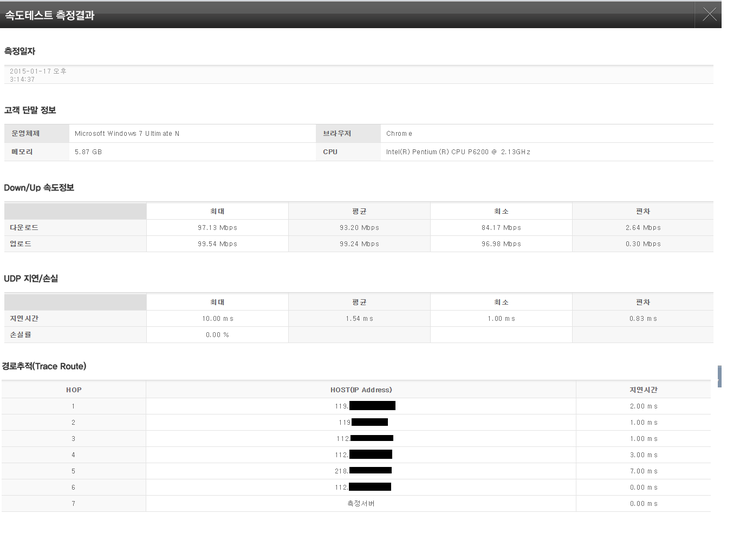Click the 지연시간 column header in Trace Route
Viewport: 740px width, 540px height.
[643, 390]
